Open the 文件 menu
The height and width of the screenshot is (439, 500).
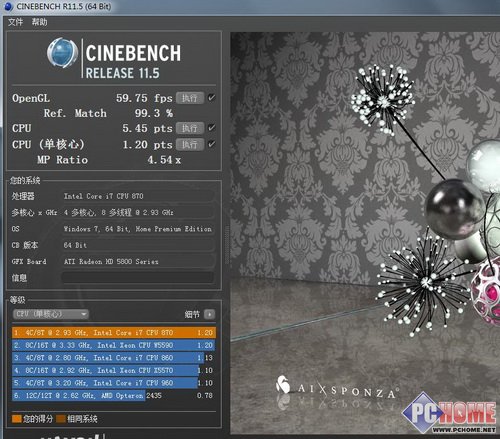15,22
